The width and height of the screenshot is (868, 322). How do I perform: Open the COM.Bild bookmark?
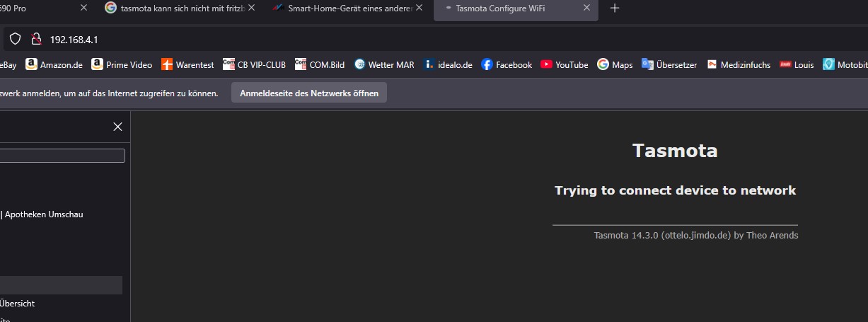point(320,64)
